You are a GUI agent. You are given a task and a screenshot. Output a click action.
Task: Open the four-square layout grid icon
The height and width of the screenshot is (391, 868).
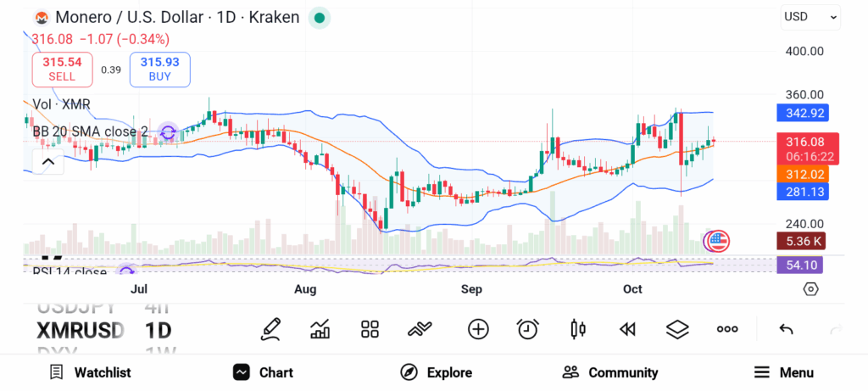point(370,329)
